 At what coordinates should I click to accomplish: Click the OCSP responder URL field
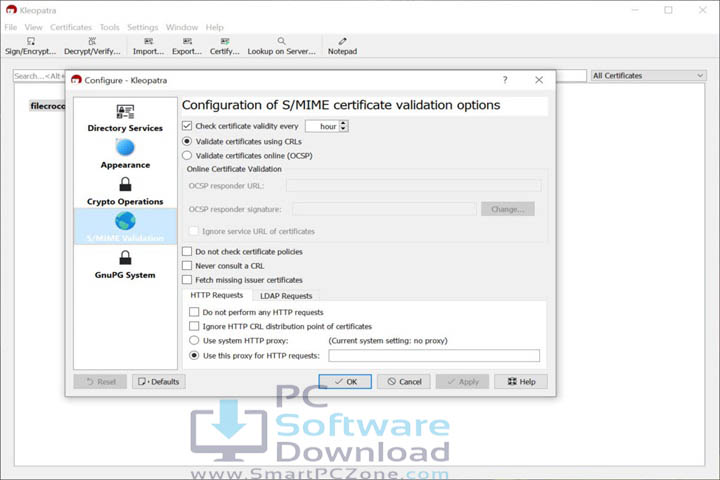413,186
